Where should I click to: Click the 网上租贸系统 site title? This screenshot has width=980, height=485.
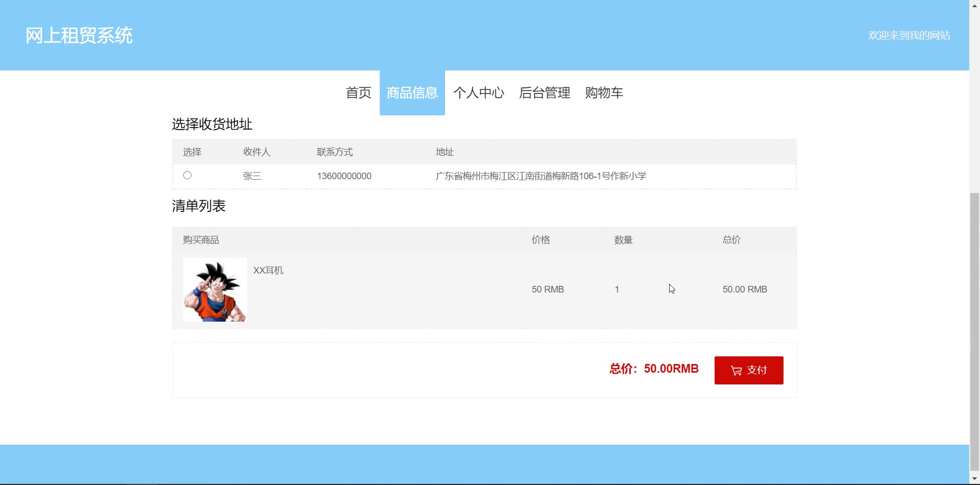tap(79, 36)
